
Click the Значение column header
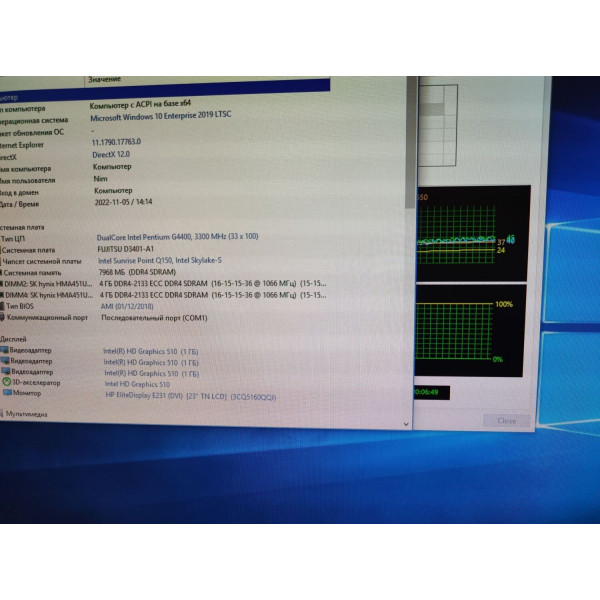[104, 79]
